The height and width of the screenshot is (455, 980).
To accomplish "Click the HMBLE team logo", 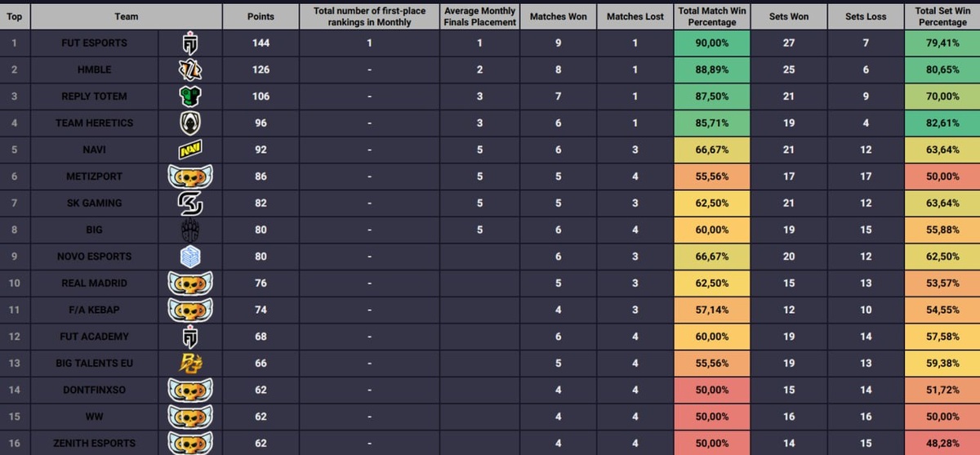I will (189, 69).
